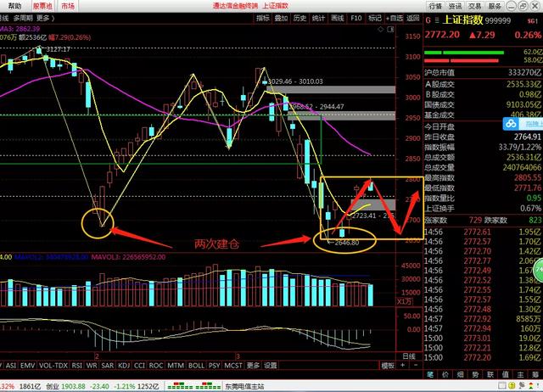This screenshot has width=543, height=392.
Task: Click the leftmost window icon in status bar tray
Action: [502, 385]
